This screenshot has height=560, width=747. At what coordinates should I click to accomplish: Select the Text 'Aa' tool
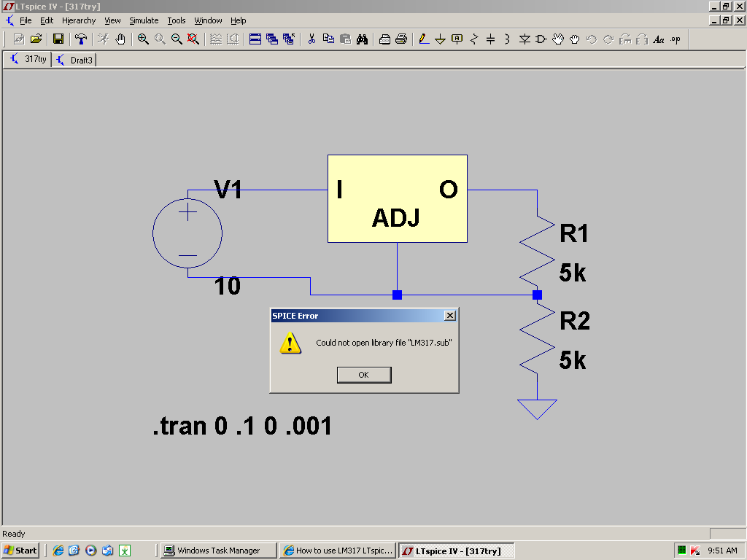(659, 39)
